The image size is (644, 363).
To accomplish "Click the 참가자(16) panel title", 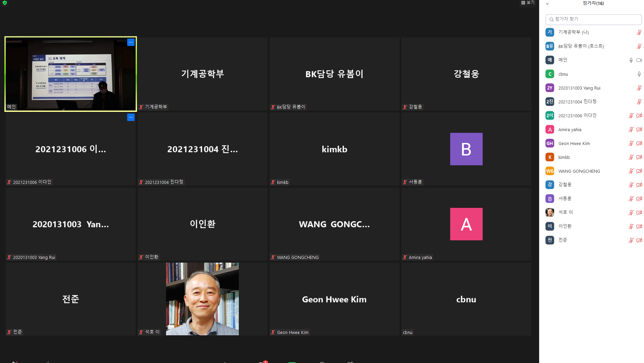I will point(593,3).
